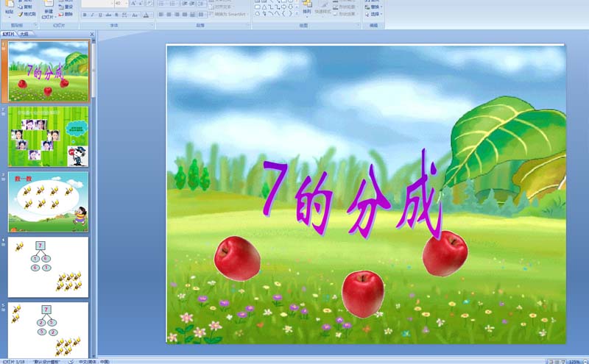
Task: Click the font color icon
Action: pyautogui.click(x=146, y=14)
